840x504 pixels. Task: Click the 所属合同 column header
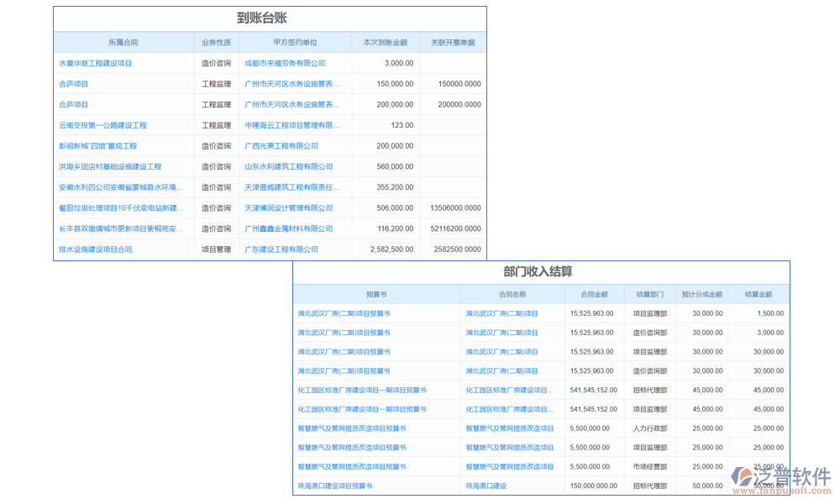123,42
